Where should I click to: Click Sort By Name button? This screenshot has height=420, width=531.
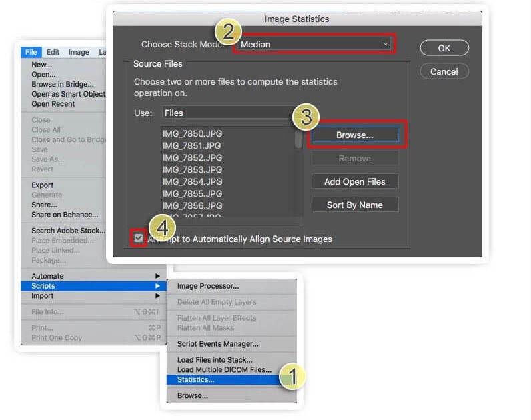(354, 205)
